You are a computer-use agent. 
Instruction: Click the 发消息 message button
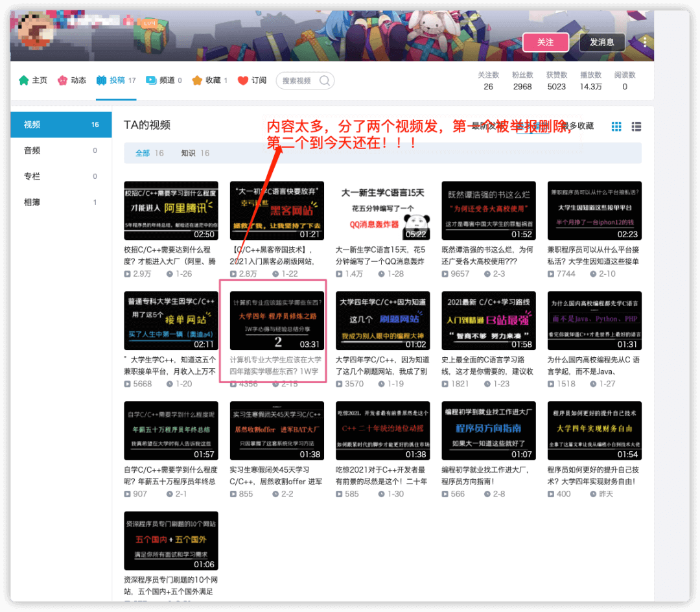pyautogui.click(x=601, y=42)
